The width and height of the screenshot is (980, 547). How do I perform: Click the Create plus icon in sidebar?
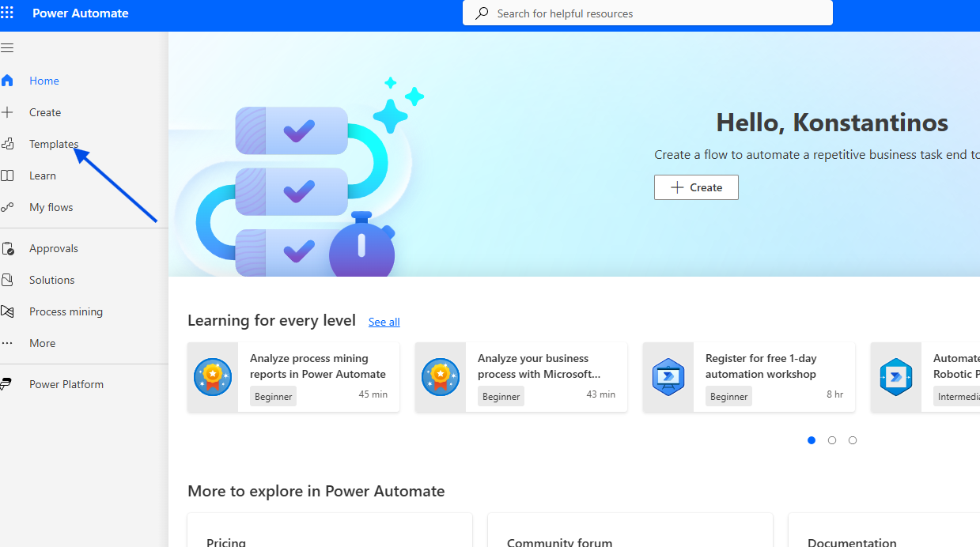pos(7,112)
